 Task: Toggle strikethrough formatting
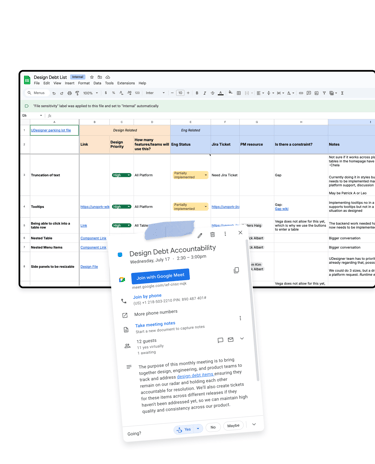pyautogui.click(x=213, y=93)
